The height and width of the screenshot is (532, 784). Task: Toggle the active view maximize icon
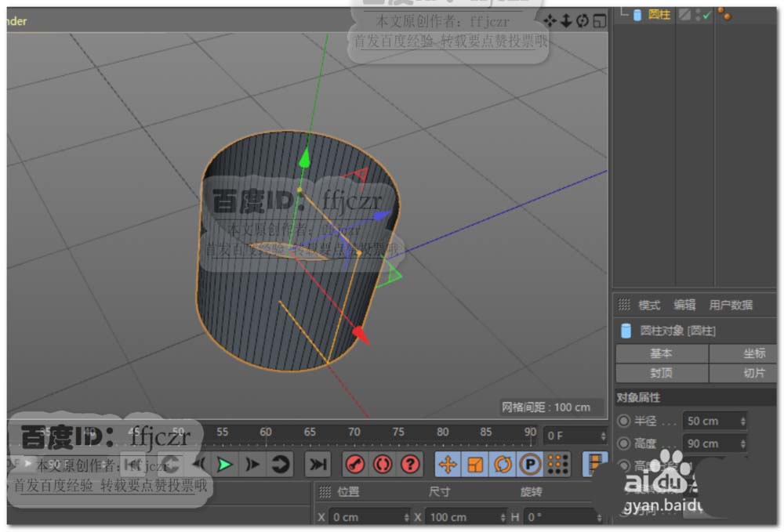(600, 20)
